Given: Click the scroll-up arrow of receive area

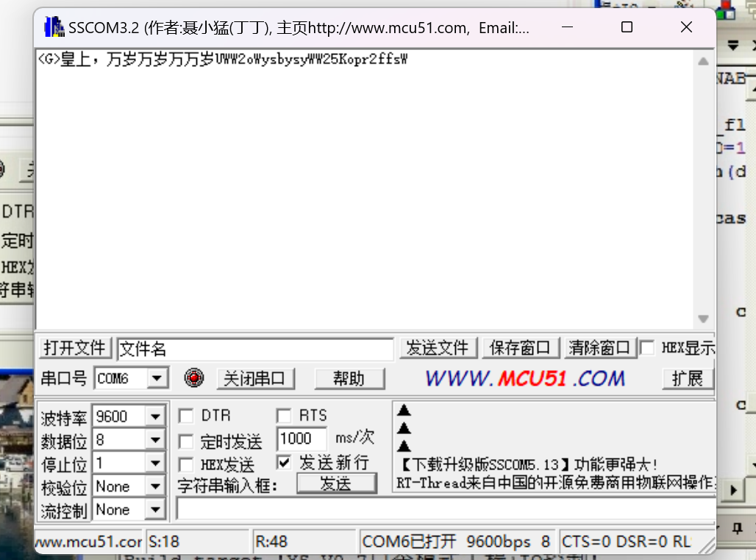Looking at the screenshot, I should (x=704, y=61).
